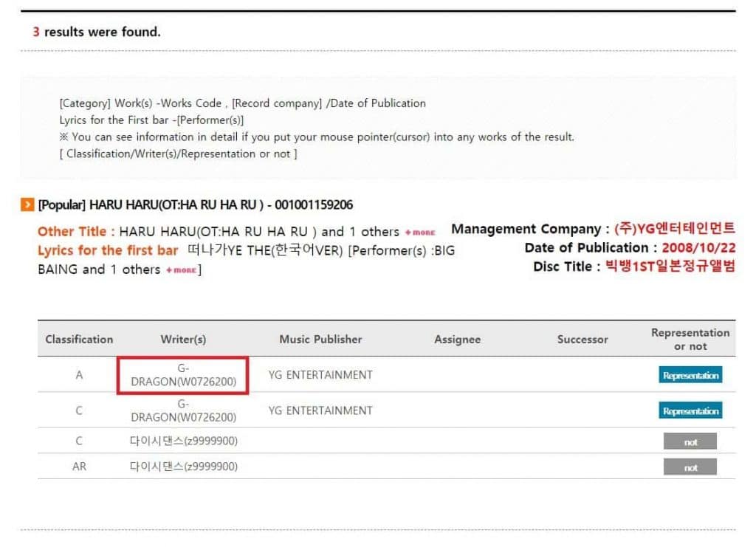Click the Writer(s) column header
The width and height of the screenshot is (756, 547).
[183, 340]
